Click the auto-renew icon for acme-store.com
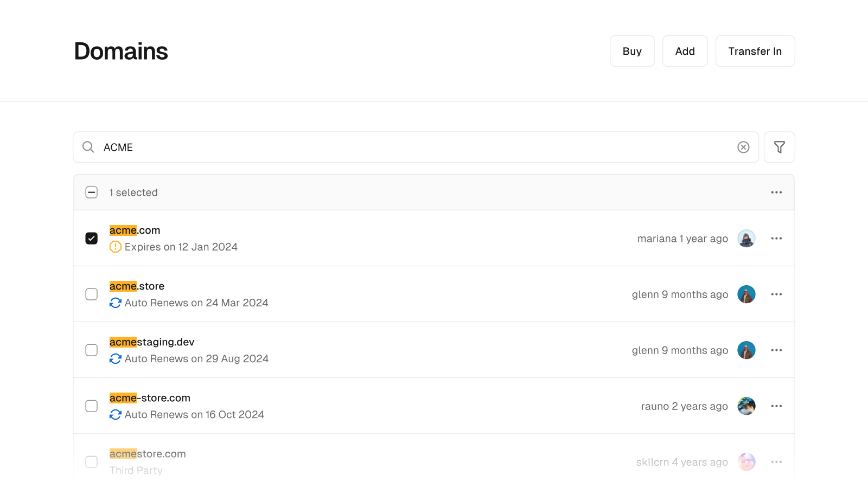The width and height of the screenshot is (868, 488). pos(115,414)
